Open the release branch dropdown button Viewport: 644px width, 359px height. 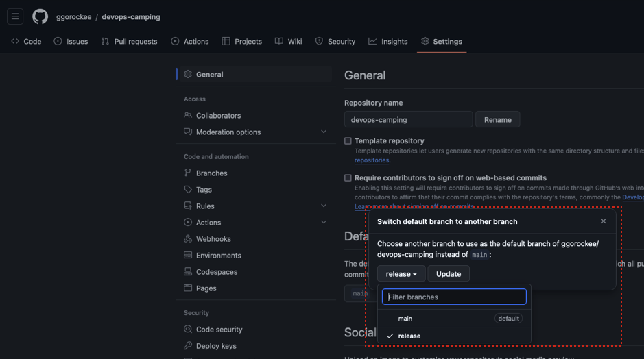[x=401, y=273]
